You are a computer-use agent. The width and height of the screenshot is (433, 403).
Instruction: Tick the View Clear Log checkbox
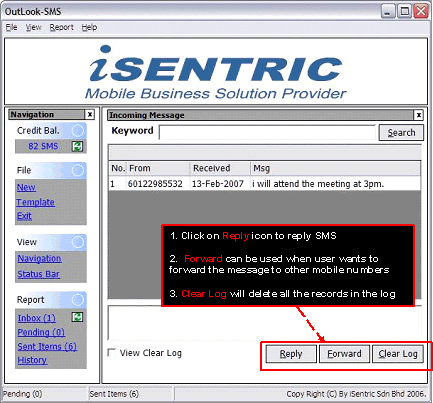tap(112, 352)
